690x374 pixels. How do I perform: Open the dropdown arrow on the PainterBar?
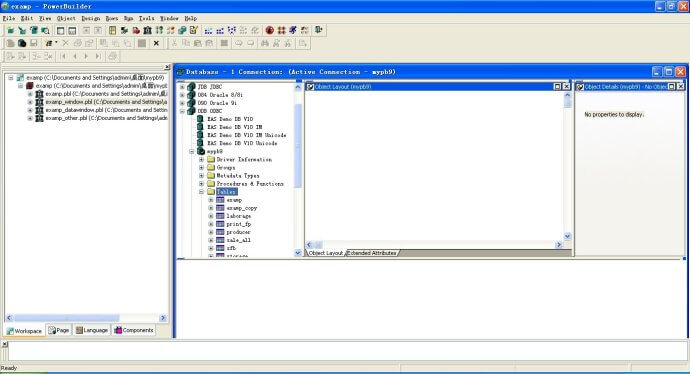(56, 43)
